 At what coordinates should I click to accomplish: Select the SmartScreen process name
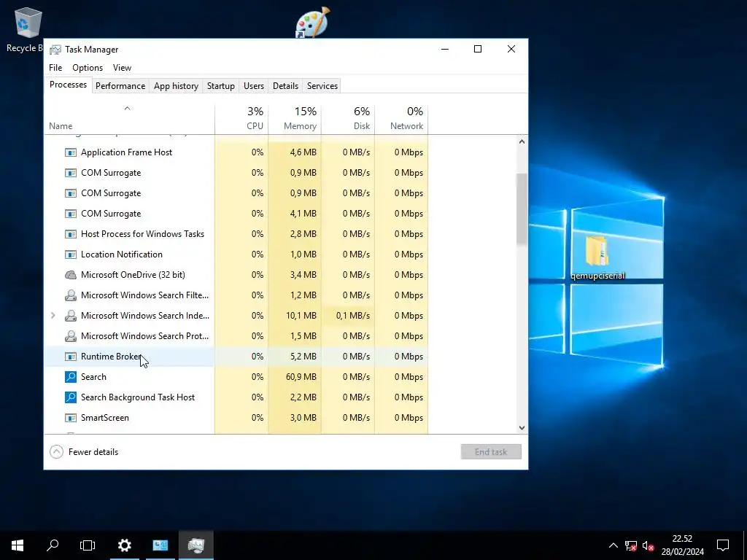tap(105, 418)
